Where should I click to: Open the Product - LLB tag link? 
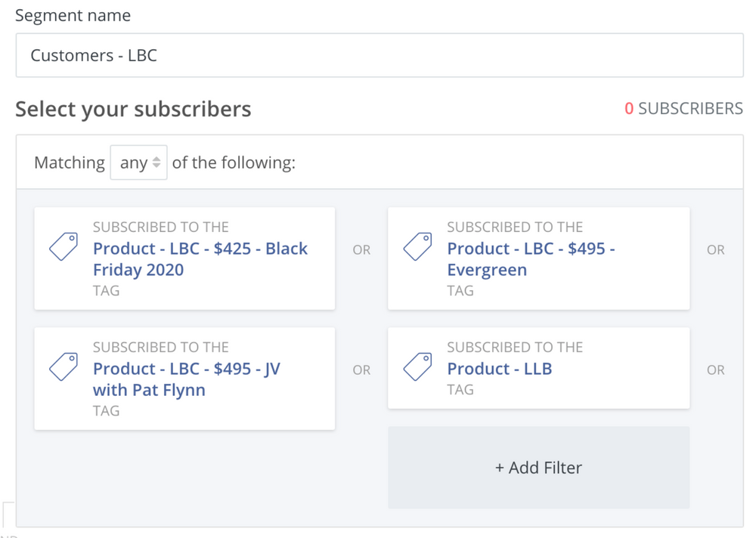click(x=500, y=369)
